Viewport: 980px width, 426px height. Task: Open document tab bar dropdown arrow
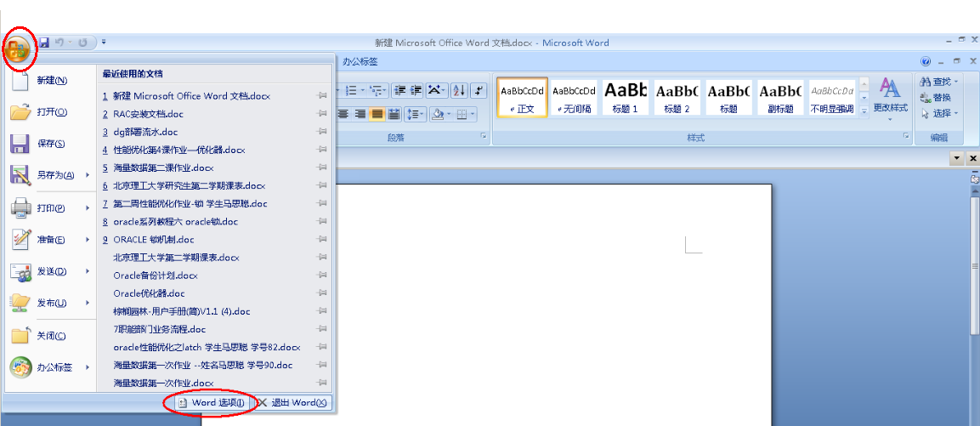click(956, 159)
